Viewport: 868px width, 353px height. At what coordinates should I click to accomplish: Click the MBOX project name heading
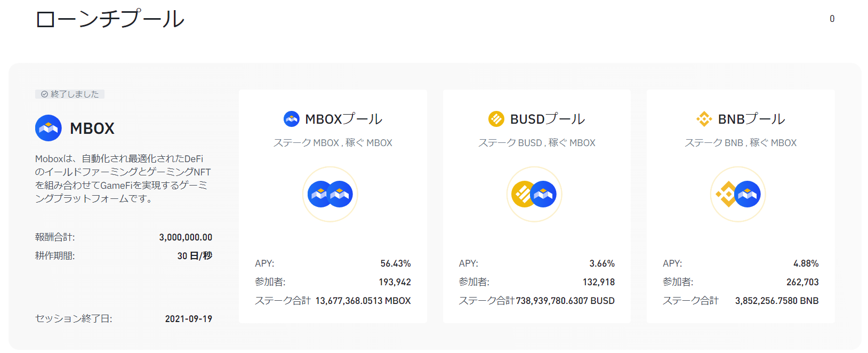92,129
